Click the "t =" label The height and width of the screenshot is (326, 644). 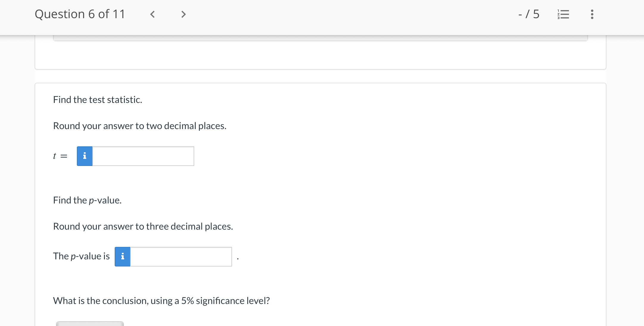tap(60, 156)
